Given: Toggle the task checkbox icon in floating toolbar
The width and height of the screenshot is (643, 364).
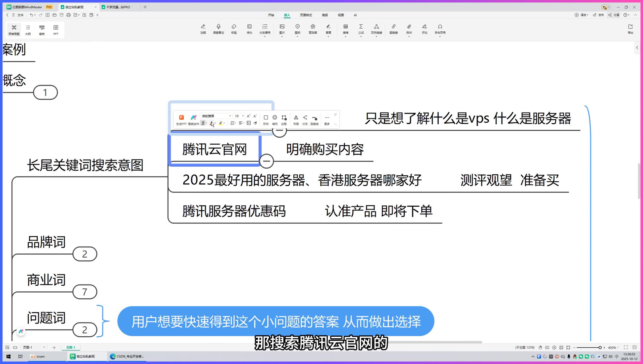Looking at the screenshot, I should [x=249, y=123].
